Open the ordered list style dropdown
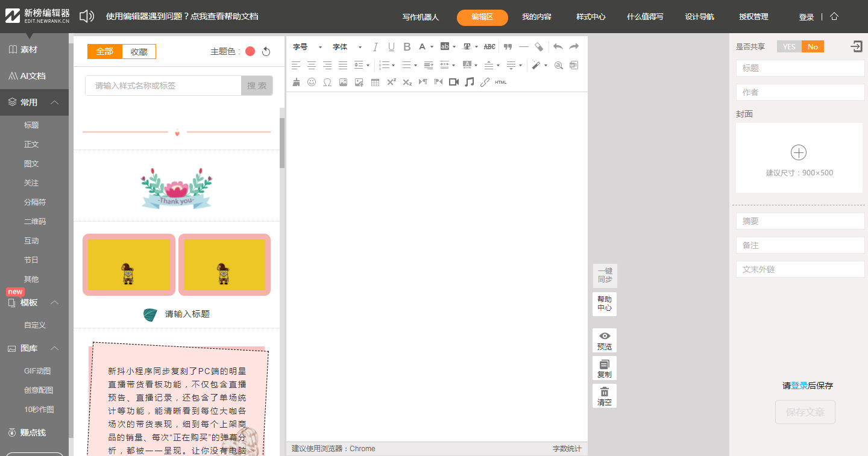Viewport: 868px width, 456px height. [x=394, y=65]
